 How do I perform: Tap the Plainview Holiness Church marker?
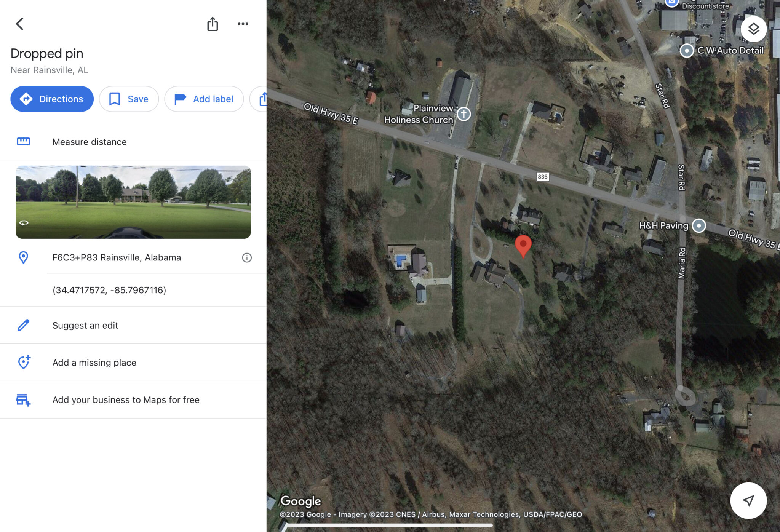pos(464,114)
